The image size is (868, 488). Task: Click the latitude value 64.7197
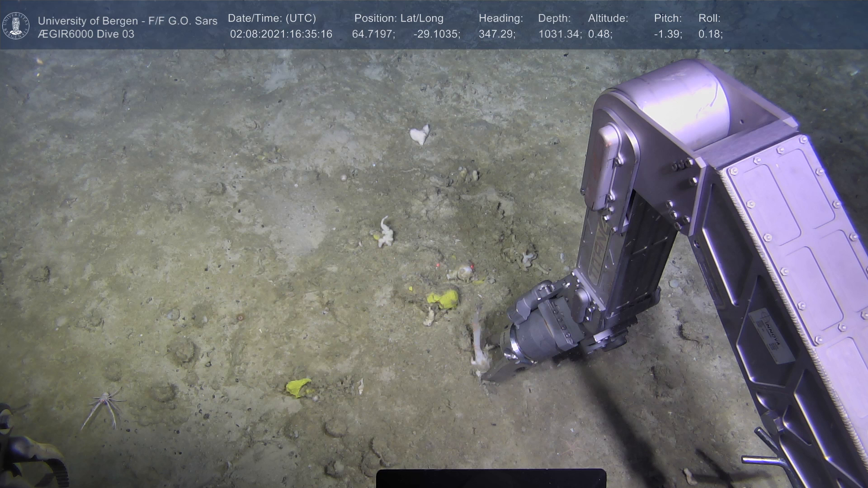click(x=373, y=34)
